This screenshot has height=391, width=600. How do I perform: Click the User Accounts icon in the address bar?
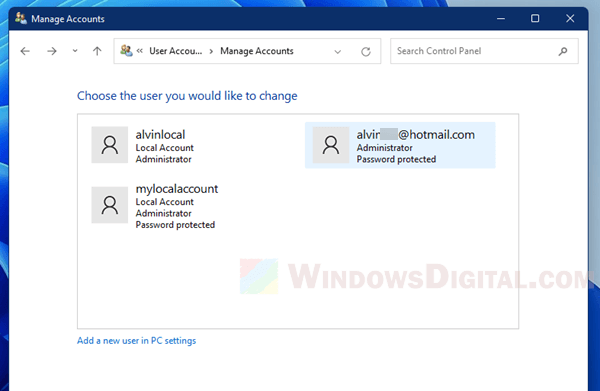point(126,51)
